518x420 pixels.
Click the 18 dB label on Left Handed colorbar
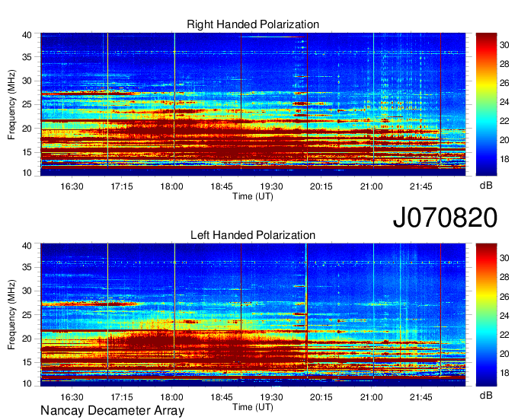504,373
